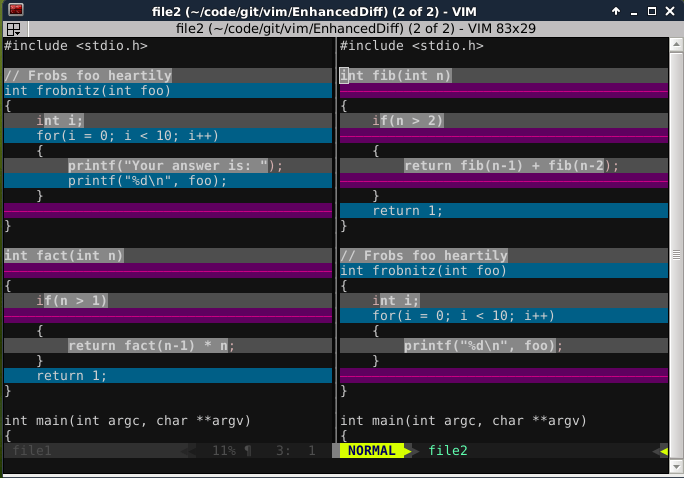This screenshot has width=684, height=478.
Task: Click the keep-above arrow in title bar
Action: (616, 11)
